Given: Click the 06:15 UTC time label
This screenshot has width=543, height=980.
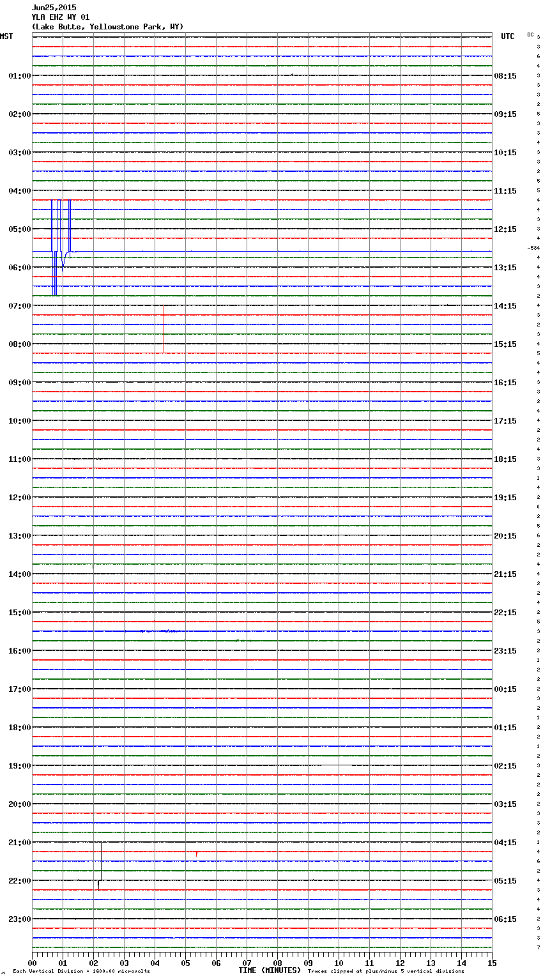Looking at the screenshot, I should pos(505,919).
